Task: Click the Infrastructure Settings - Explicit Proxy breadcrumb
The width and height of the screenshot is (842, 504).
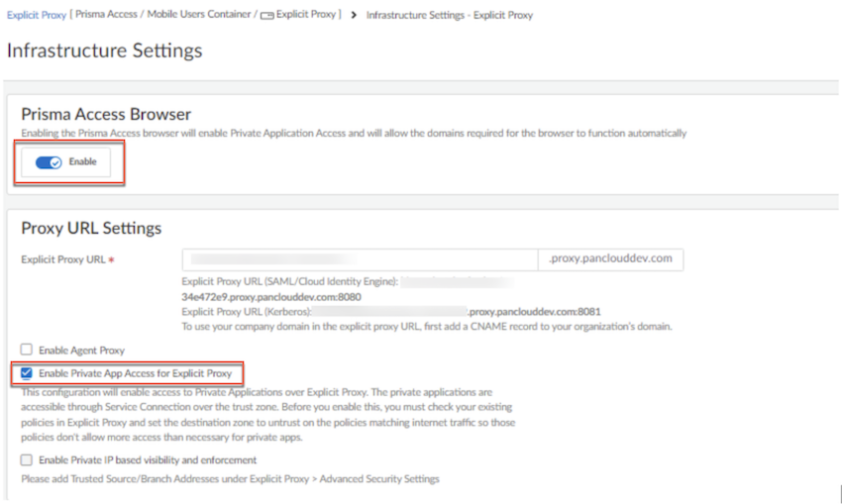Action: [450, 15]
